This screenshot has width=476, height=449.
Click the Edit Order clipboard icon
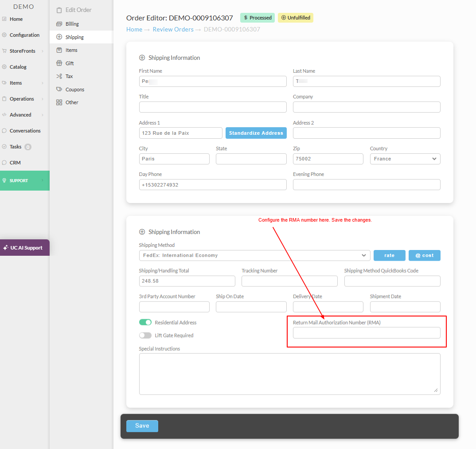(x=59, y=10)
